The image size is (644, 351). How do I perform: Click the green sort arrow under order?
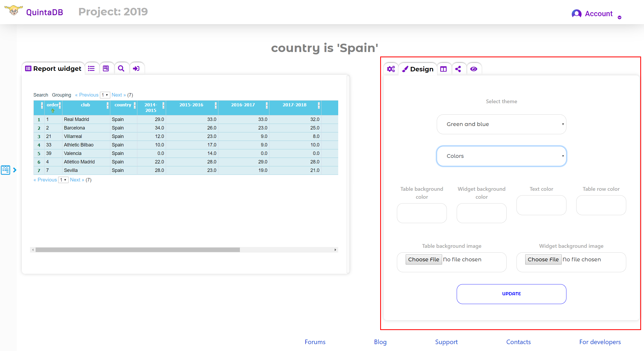(53, 111)
